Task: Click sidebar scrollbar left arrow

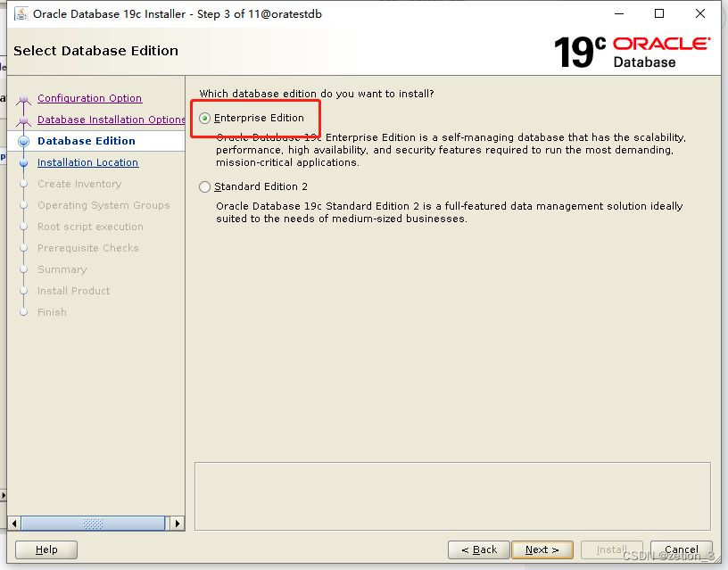Action: pyautogui.click(x=14, y=524)
